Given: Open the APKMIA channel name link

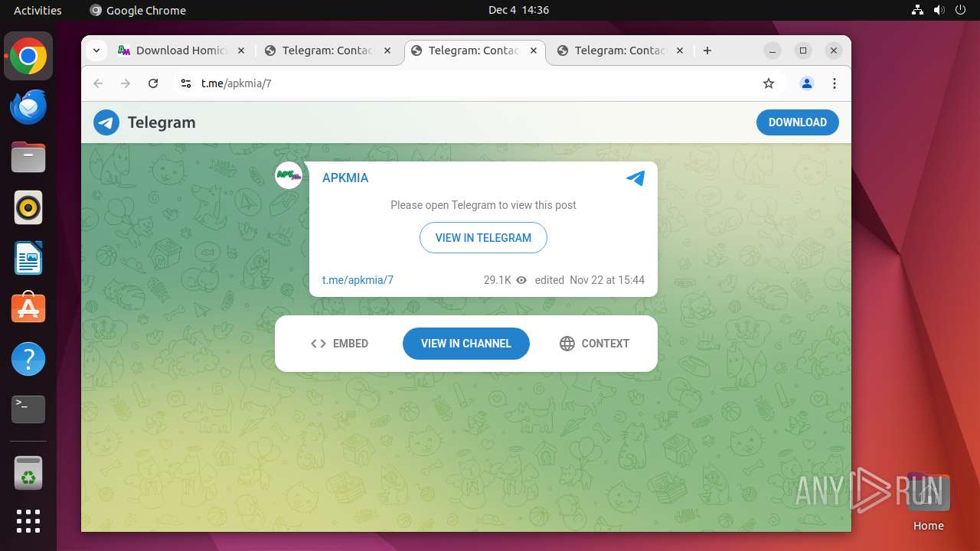Looking at the screenshot, I should 345,178.
